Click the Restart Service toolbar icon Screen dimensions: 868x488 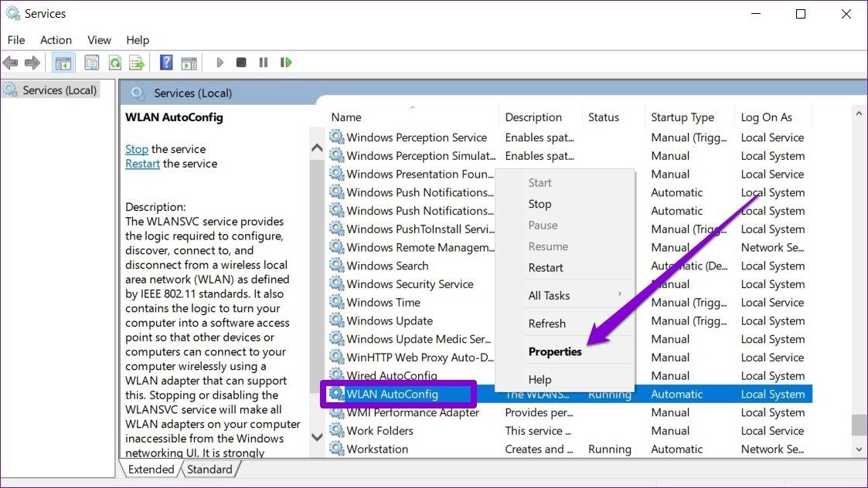click(x=286, y=63)
